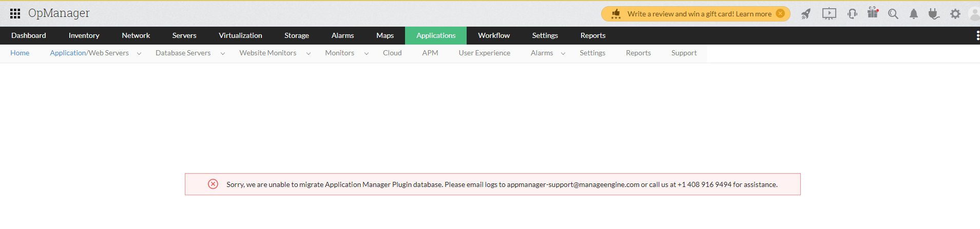Open the Application/Web Servers submenu

point(89,53)
